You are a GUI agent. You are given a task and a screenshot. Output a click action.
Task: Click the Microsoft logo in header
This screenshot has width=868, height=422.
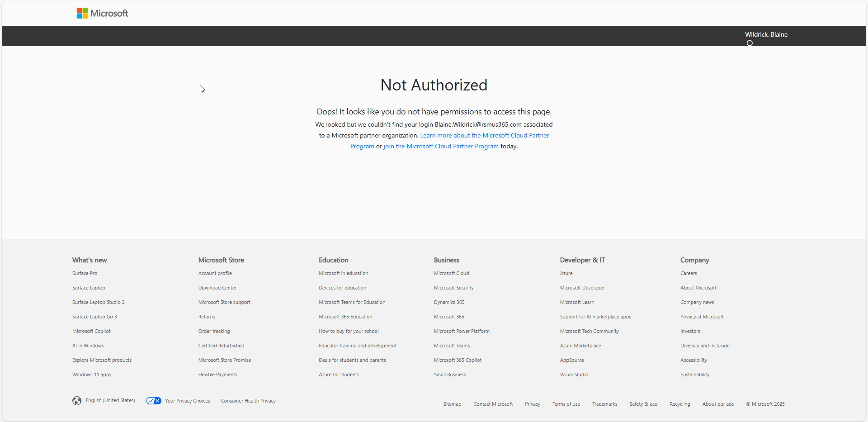(x=102, y=13)
